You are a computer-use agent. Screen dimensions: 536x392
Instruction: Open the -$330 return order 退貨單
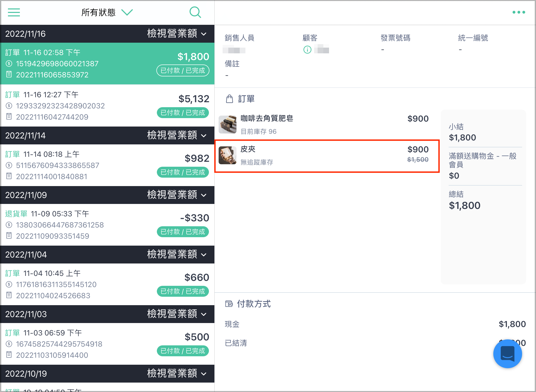click(x=107, y=225)
